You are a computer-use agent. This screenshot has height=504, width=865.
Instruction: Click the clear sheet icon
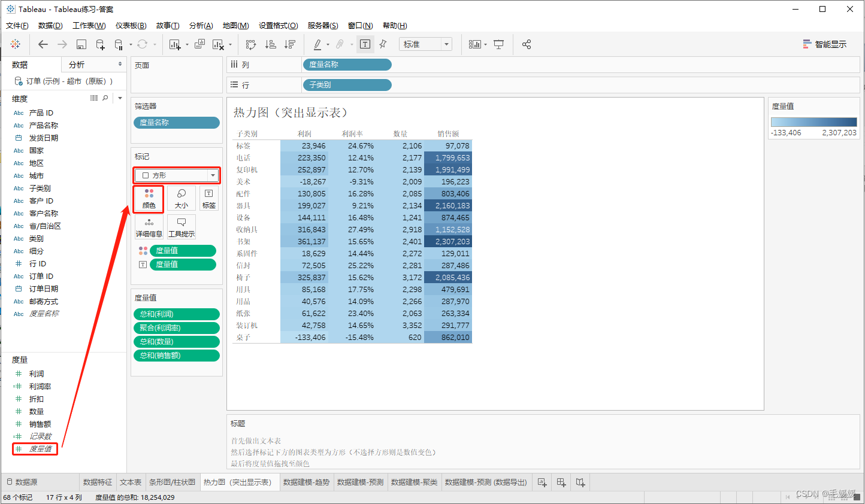click(218, 44)
